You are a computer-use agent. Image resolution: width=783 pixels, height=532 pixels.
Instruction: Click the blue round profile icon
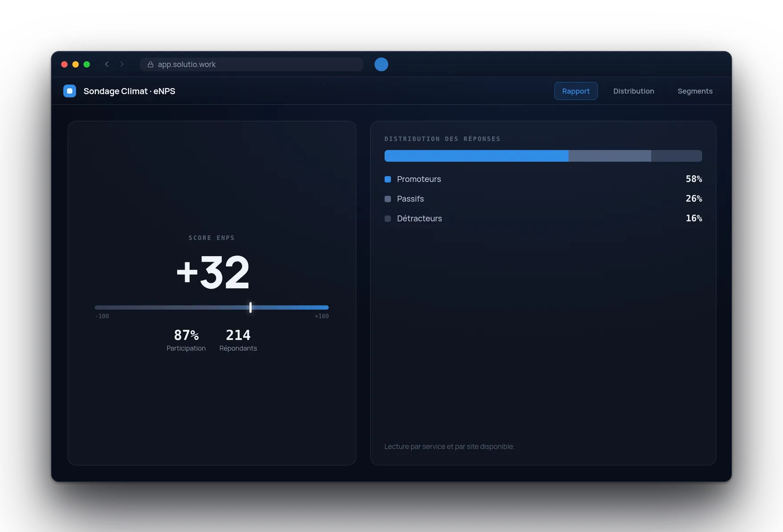(x=381, y=64)
